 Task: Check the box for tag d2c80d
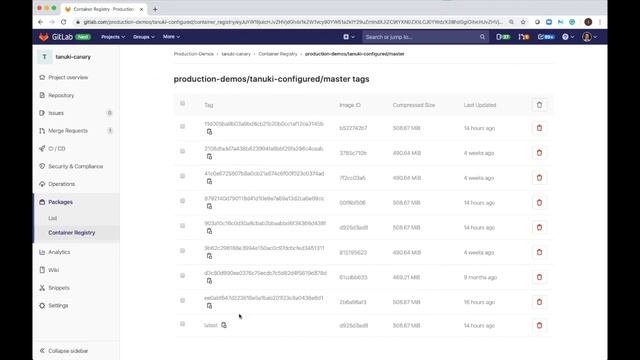click(182, 276)
